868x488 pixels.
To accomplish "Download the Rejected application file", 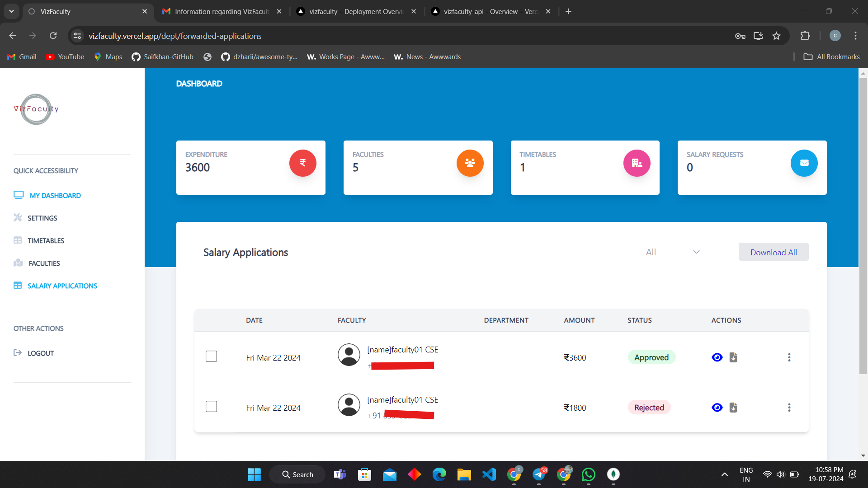I will point(733,408).
